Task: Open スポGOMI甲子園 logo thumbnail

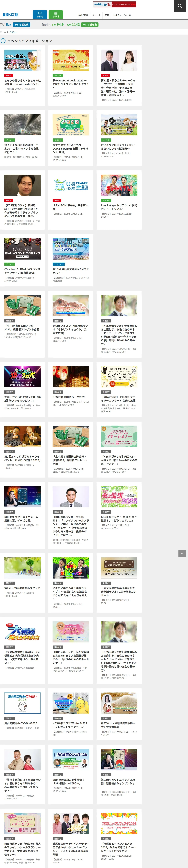Action: point(71,185)
